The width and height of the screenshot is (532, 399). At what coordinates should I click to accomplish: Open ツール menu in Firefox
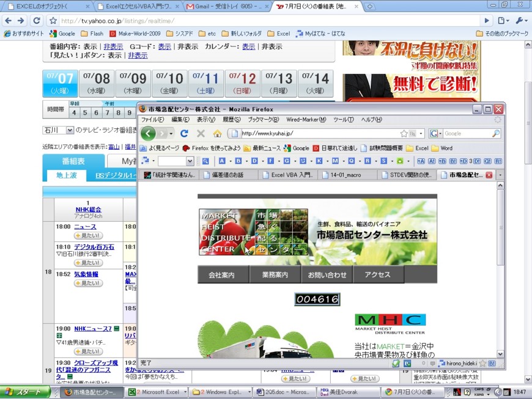[344, 119]
